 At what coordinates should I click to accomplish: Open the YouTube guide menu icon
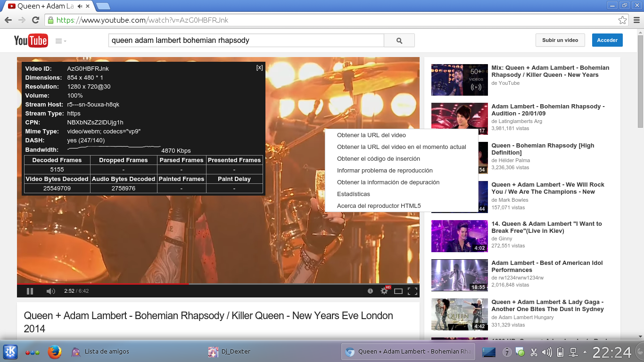coord(61,41)
